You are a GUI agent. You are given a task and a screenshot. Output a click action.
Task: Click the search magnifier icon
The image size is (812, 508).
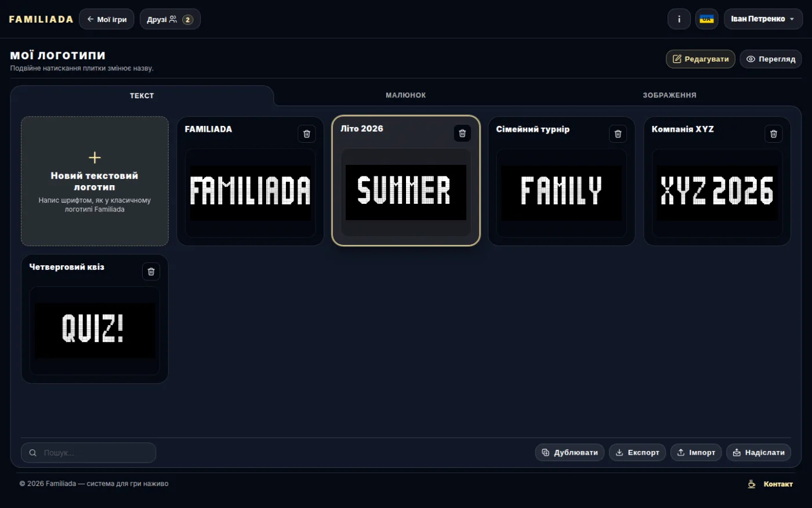coord(33,453)
